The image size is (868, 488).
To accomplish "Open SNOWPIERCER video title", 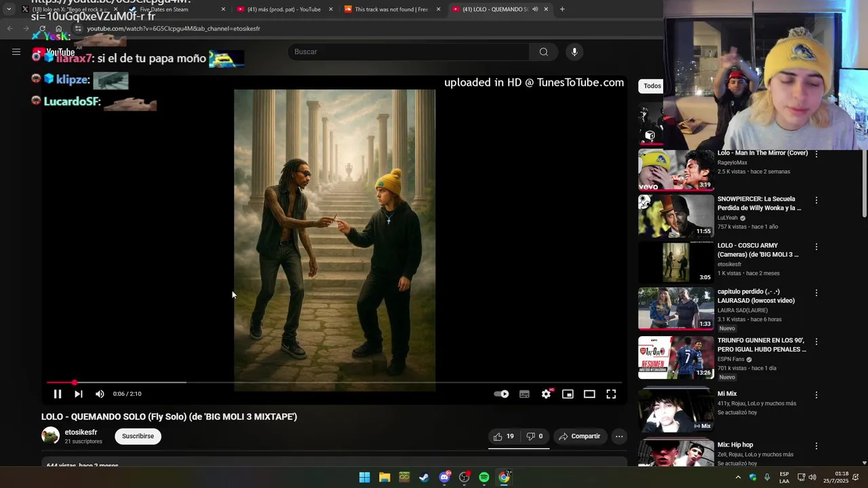I will 759,203.
